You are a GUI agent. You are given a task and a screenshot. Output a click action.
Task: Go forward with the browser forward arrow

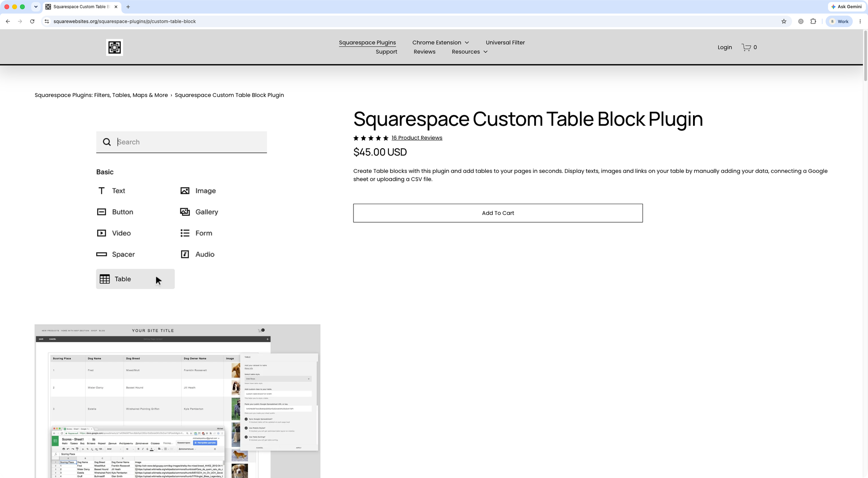pyautogui.click(x=20, y=22)
